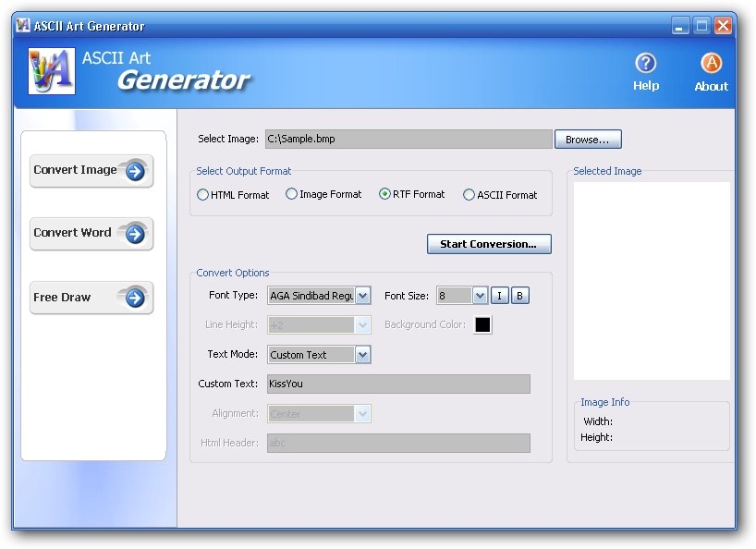
Task: Enable italic with the I icon
Action: pyautogui.click(x=499, y=295)
